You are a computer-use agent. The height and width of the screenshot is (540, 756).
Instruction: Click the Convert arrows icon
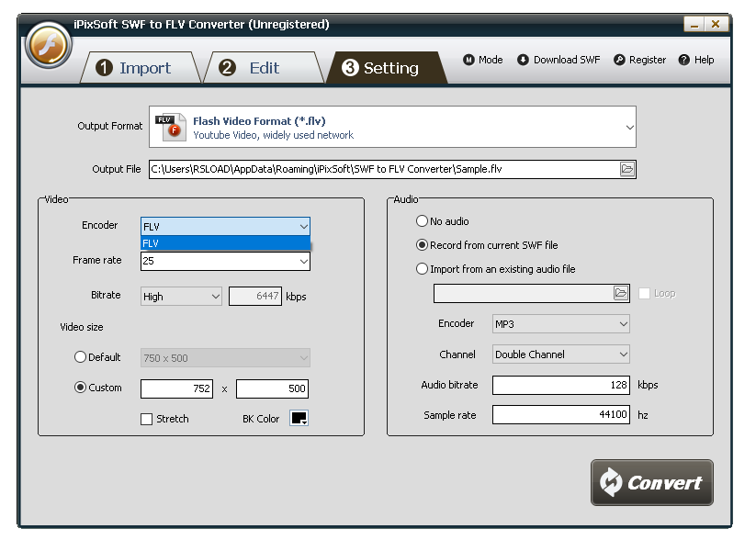pos(611,482)
